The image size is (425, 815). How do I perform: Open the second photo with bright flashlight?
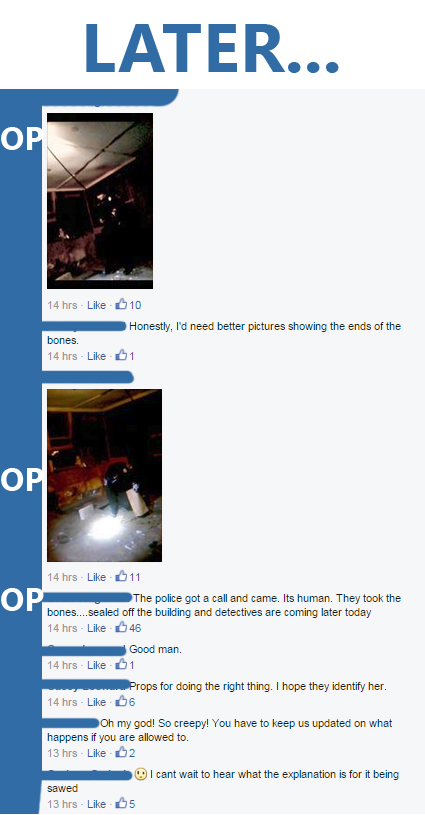click(104, 475)
